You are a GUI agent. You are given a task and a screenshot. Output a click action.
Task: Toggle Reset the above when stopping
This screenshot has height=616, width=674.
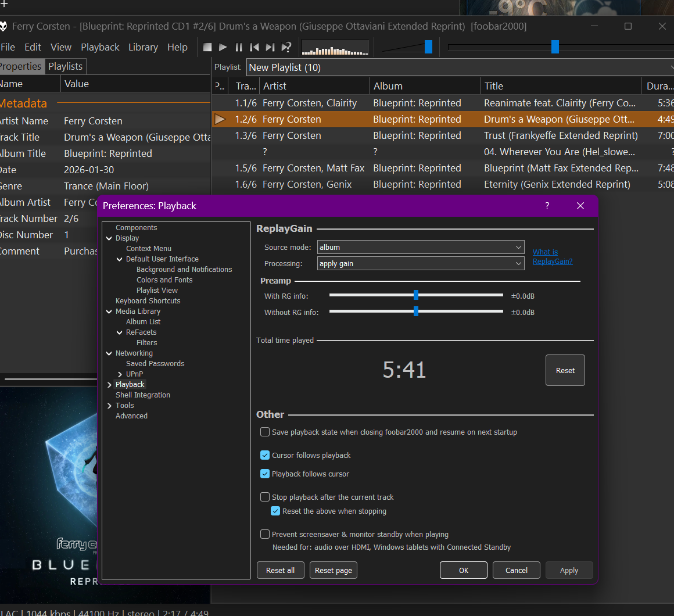275,511
